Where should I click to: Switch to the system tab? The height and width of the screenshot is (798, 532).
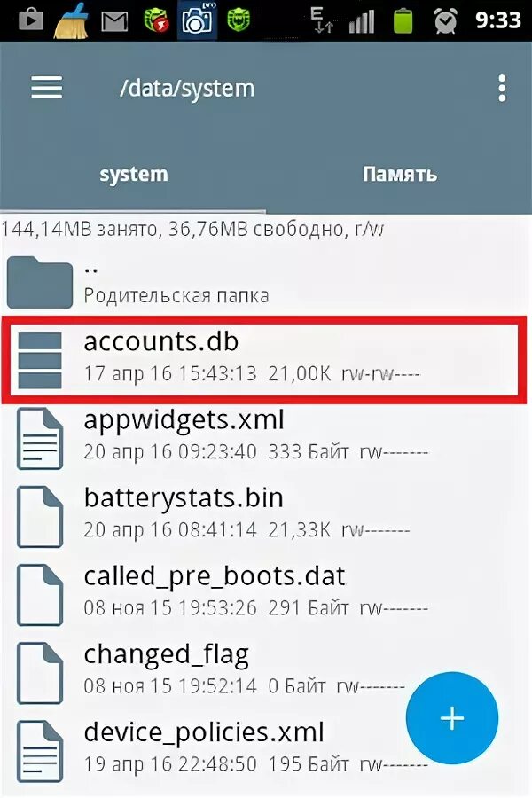click(x=133, y=174)
